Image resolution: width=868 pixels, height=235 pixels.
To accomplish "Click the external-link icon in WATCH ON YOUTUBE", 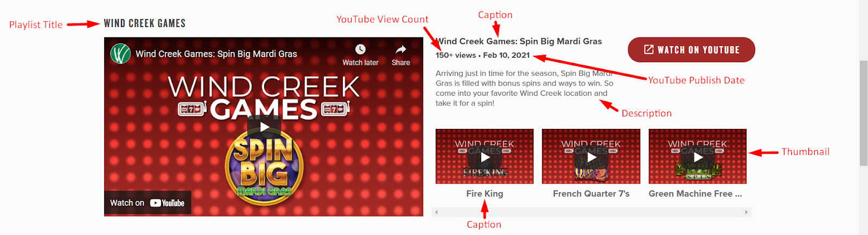I will (x=649, y=49).
